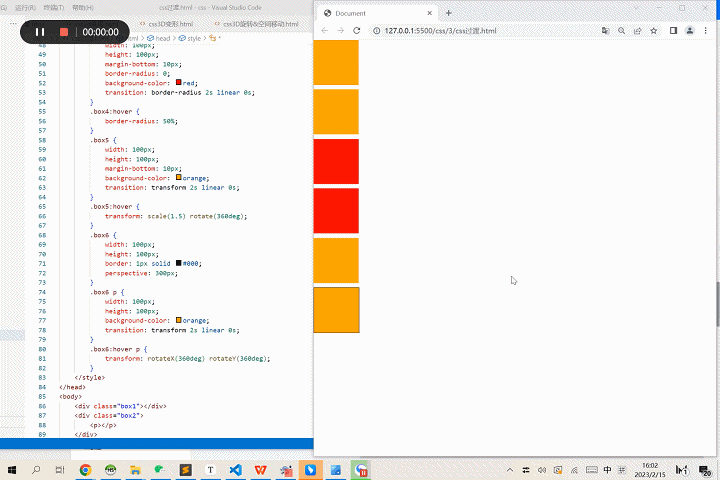Click the .box6:hover p selector text
720x480 pixels.
(115, 349)
